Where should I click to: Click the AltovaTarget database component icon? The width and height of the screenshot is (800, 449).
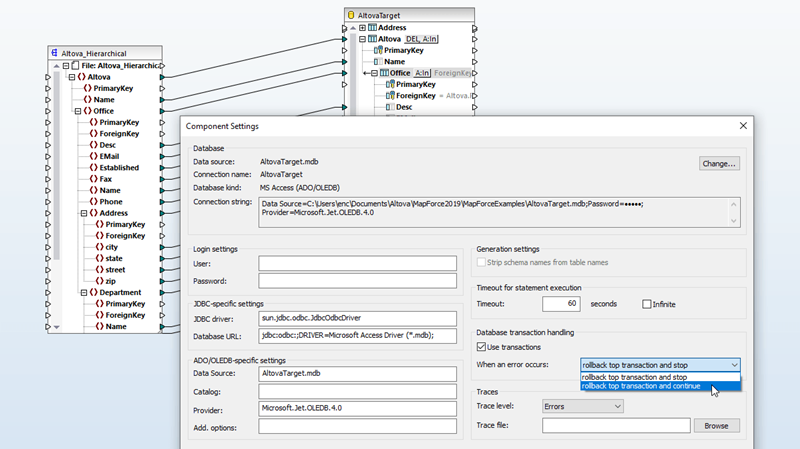point(351,15)
